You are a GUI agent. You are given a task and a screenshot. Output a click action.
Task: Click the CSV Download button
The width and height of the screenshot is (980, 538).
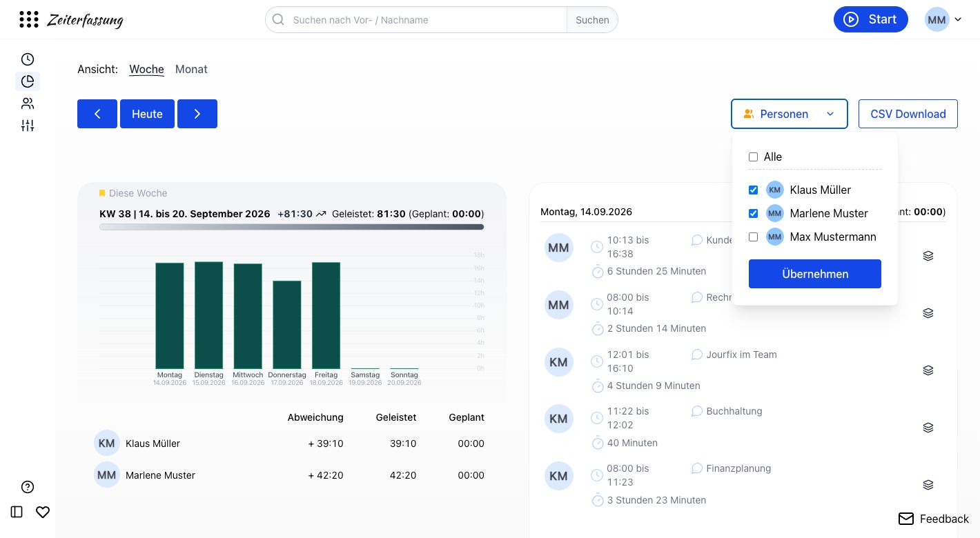tap(908, 114)
